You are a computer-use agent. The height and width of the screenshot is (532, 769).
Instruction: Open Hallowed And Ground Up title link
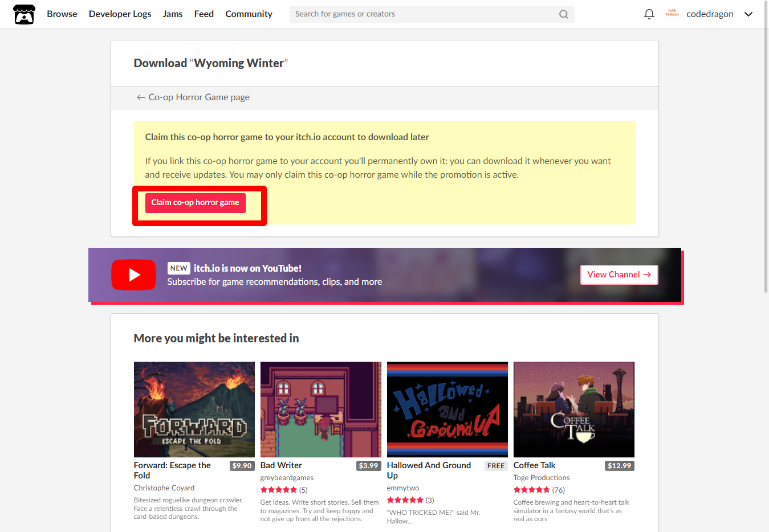(429, 470)
